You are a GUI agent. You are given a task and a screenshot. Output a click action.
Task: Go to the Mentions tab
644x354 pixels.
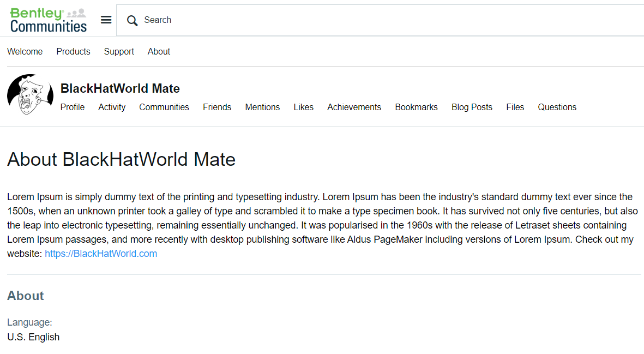(262, 107)
